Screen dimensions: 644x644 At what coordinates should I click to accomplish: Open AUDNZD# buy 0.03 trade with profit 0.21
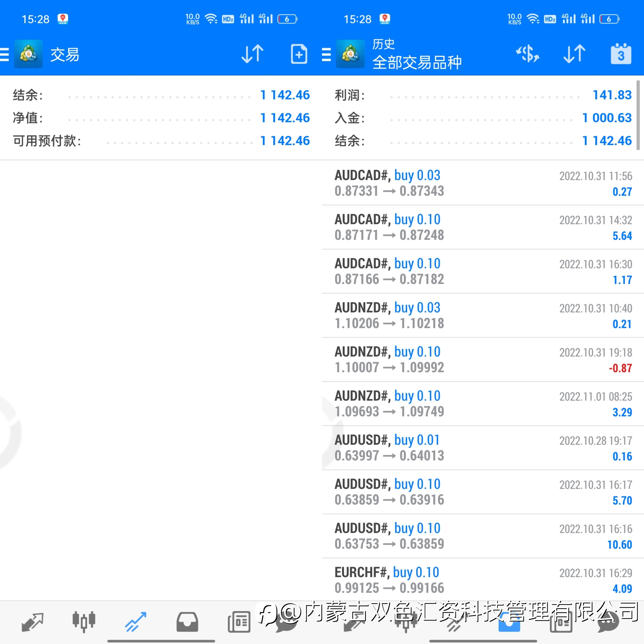483,316
